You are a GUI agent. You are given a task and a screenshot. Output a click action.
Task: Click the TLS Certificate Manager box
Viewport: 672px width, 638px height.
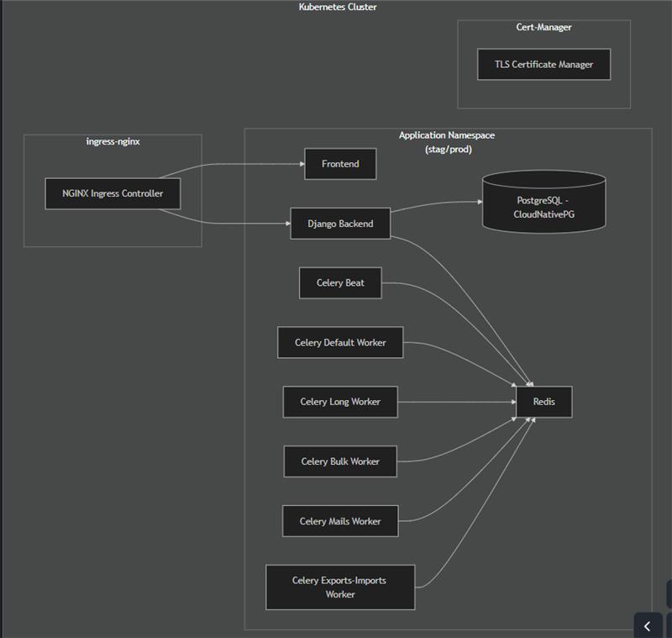(543, 65)
